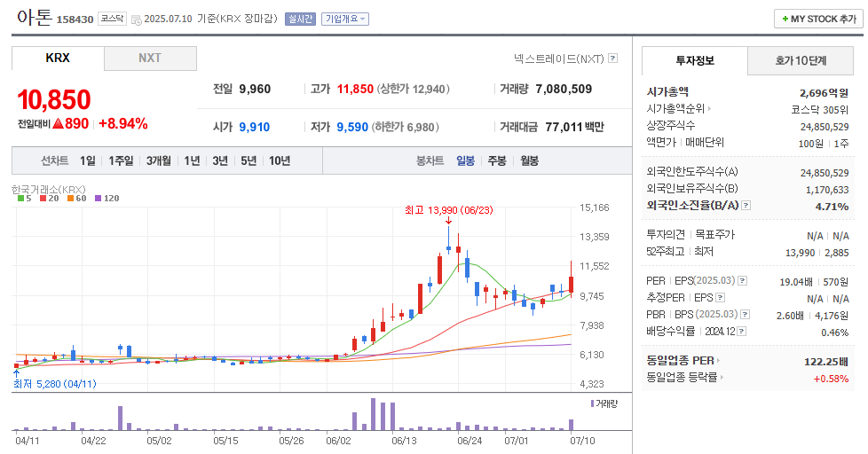Select the 월봉 candlestick chart
868x454 pixels.
pyautogui.click(x=529, y=160)
